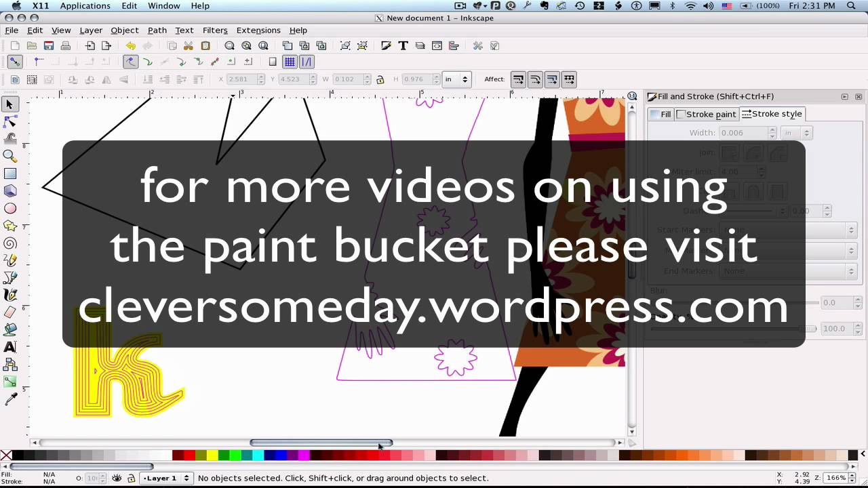Click the Print document icon
This screenshot has height=488, width=868.
click(x=66, y=45)
